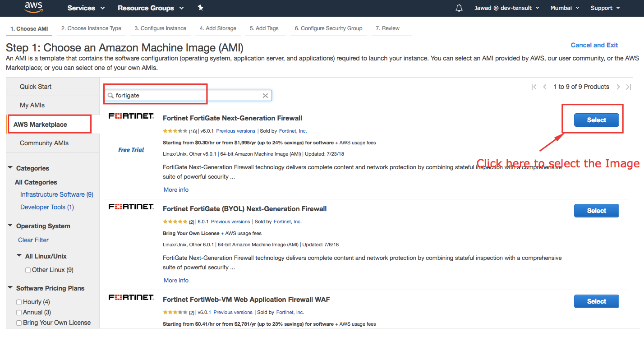
Task: Check the Other Linux filter checkbox
Action: click(28, 270)
